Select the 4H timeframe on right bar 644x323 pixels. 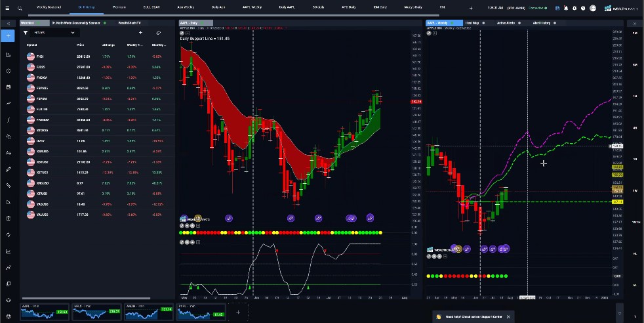pyautogui.click(x=635, y=128)
